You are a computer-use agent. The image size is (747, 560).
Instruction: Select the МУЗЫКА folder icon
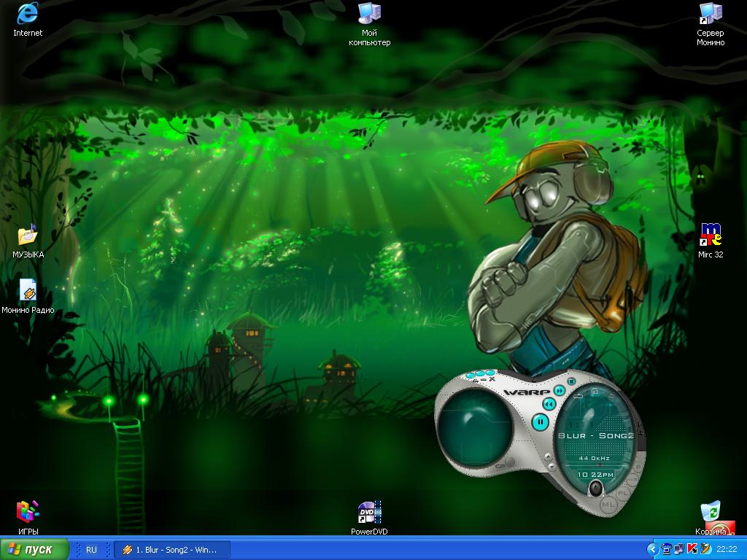[x=28, y=241]
